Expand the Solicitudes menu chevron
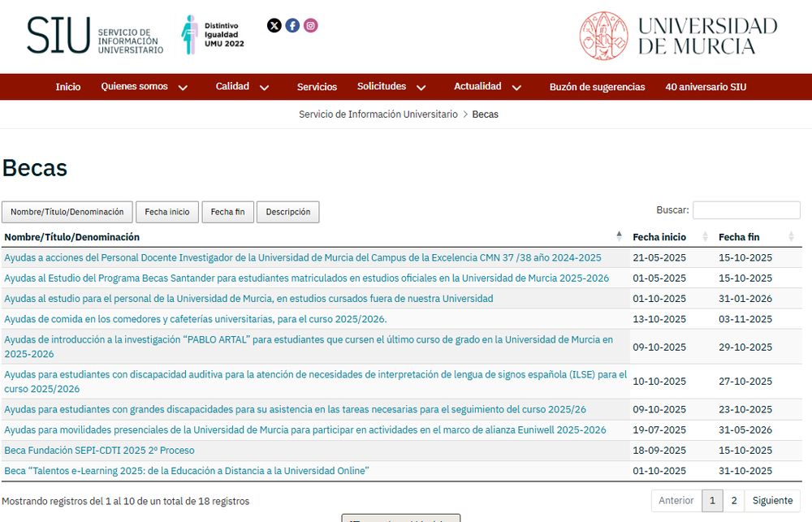The image size is (812, 522). tap(421, 88)
